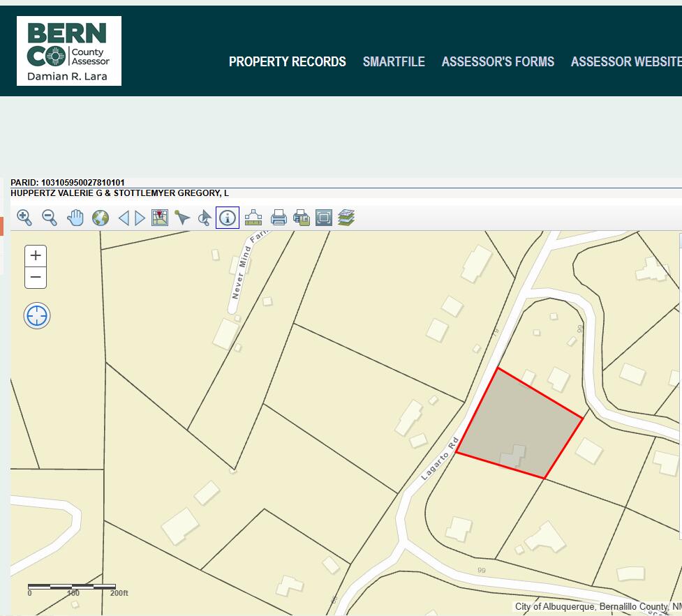Toggle the full screen map view
The height and width of the screenshot is (616, 682).
tap(323, 218)
